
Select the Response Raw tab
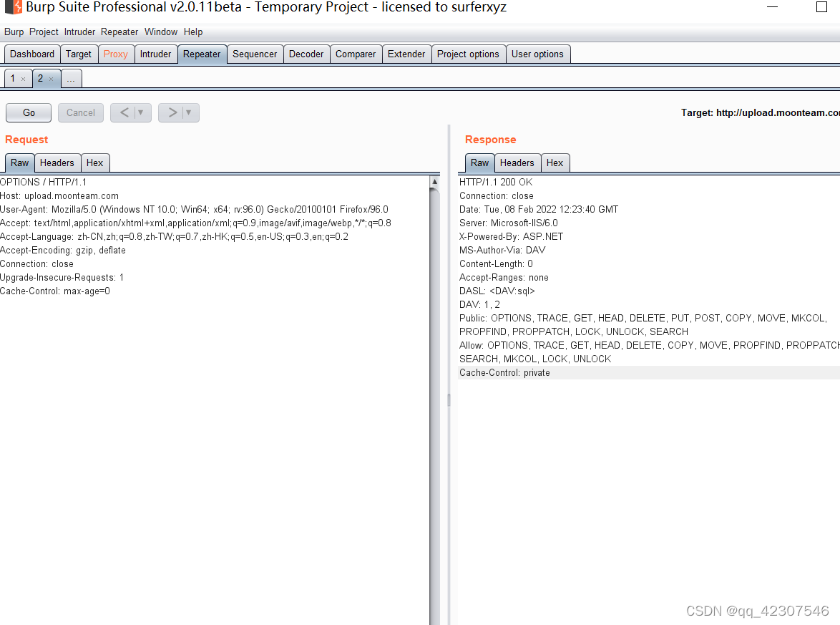(480, 163)
